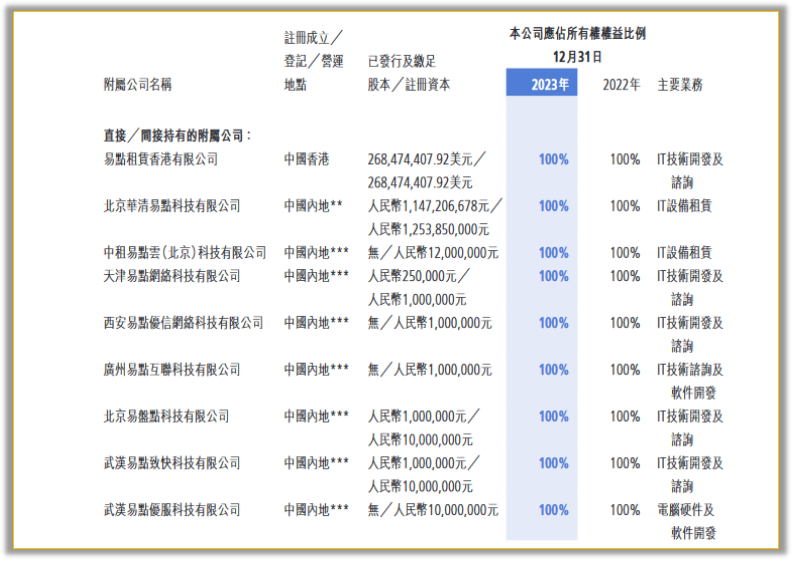The image size is (793, 561).
Task: Select '人民幣10,000,000元' under the 北京易盤點 row
Action: coord(420,440)
